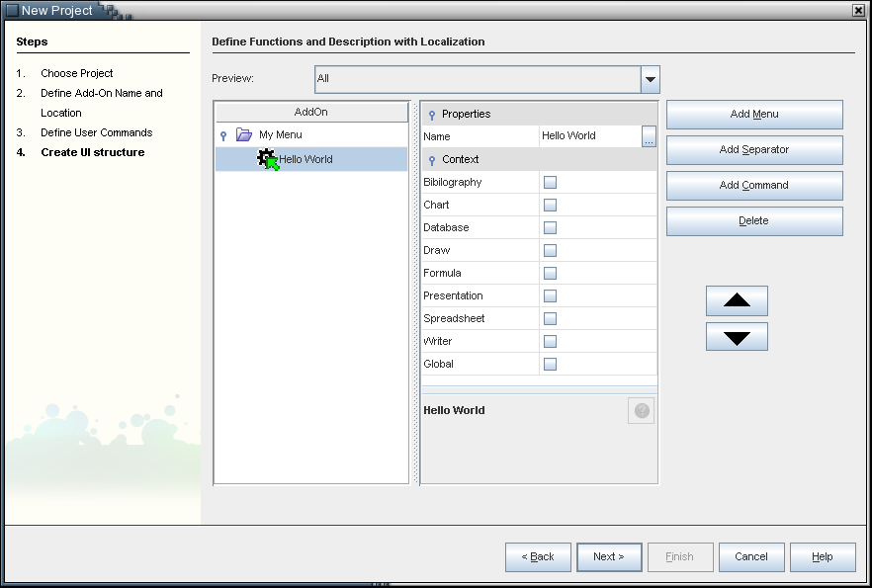
Task: Select the Hello World tree item
Action: pos(305,159)
